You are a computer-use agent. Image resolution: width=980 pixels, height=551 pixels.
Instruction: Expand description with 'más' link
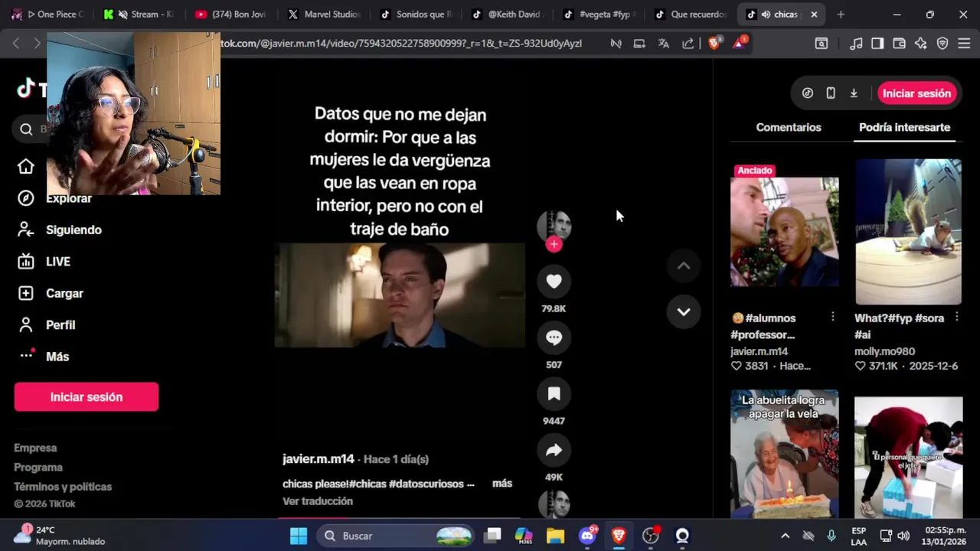[x=502, y=483]
